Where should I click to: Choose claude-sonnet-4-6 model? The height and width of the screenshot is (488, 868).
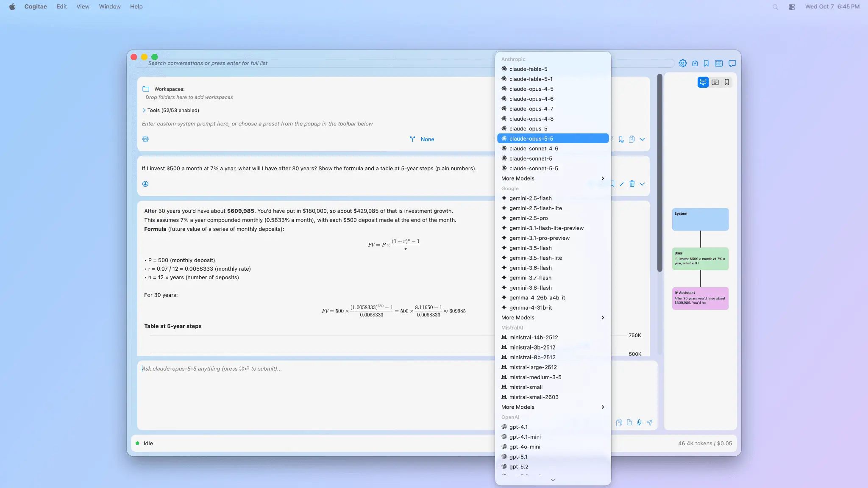(553, 149)
